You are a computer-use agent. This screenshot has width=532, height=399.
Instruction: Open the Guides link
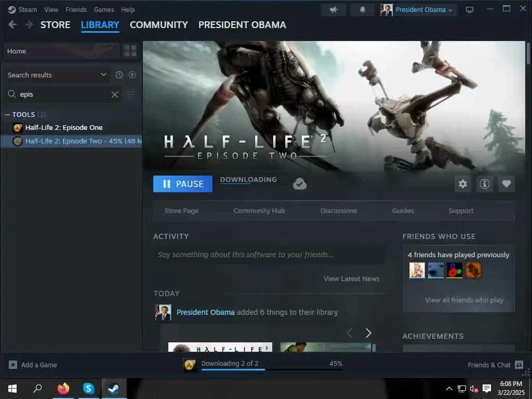click(x=403, y=211)
